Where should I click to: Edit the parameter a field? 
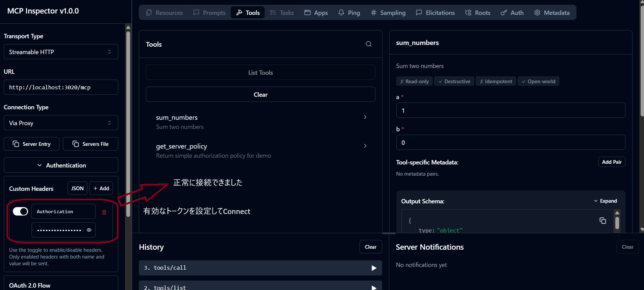click(511, 110)
